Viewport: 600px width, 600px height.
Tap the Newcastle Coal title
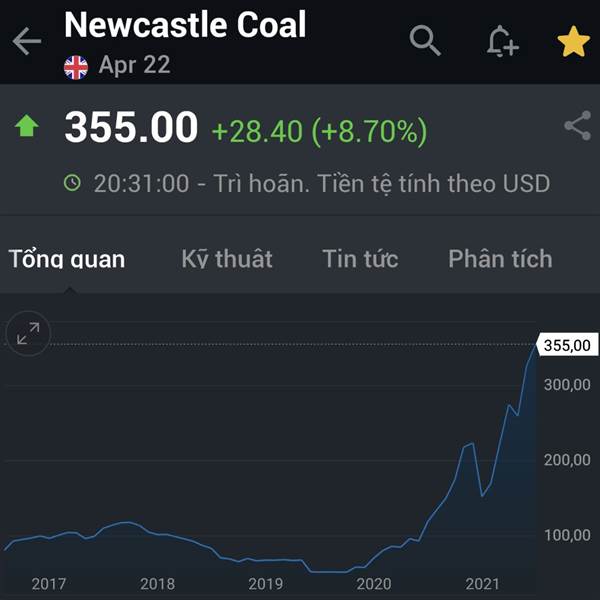pyautogui.click(x=185, y=24)
